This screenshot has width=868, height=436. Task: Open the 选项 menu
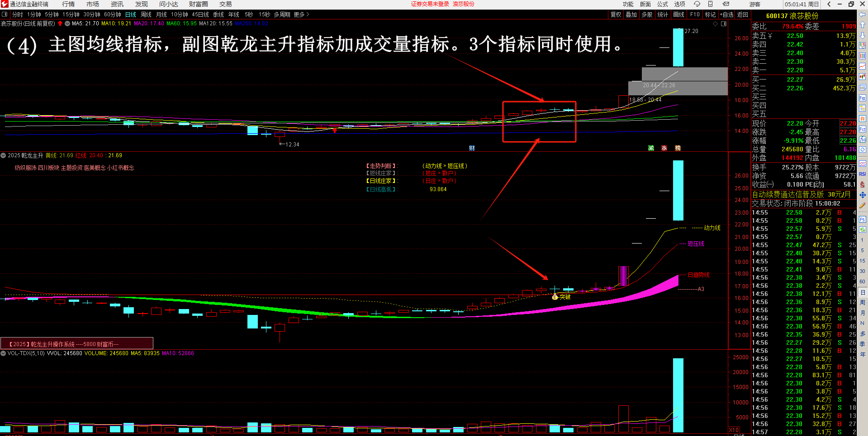click(x=679, y=4)
